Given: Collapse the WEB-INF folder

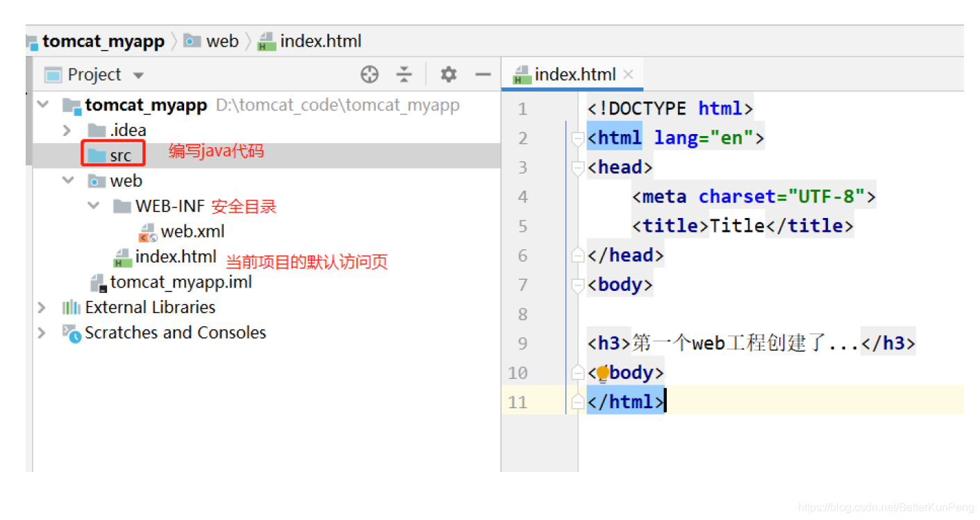Looking at the screenshot, I should (x=93, y=206).
